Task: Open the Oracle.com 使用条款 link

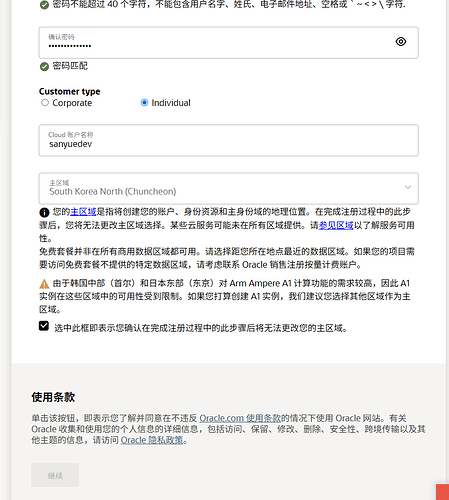Action: [x=240, y=418]
